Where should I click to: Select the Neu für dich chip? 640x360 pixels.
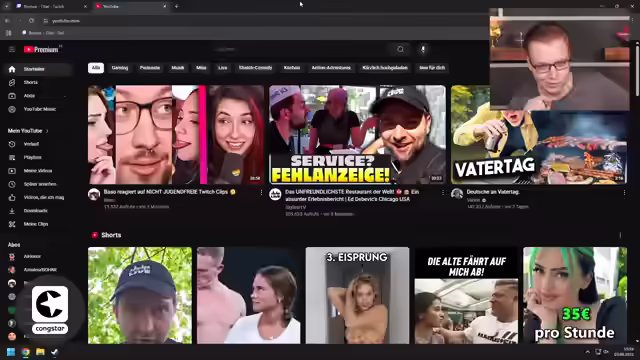coord(432,68)
